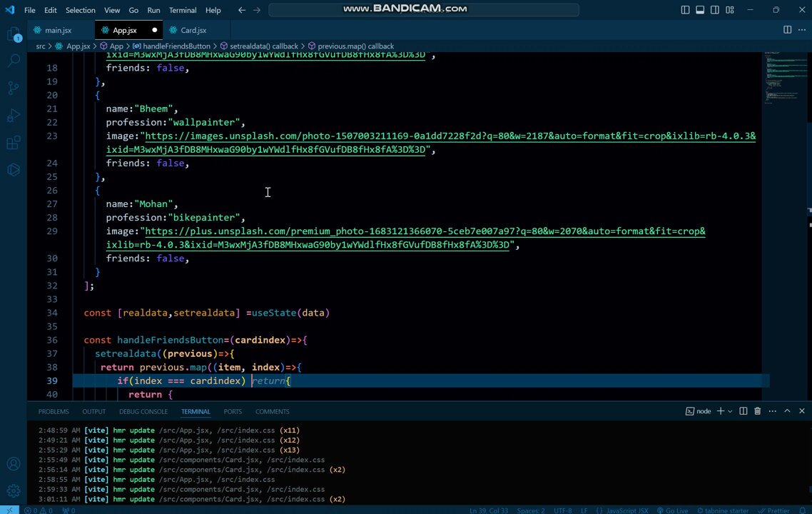Open the Go menu
Screen dimensions: 812x514
pyautogui.click(x=133, y=10)
